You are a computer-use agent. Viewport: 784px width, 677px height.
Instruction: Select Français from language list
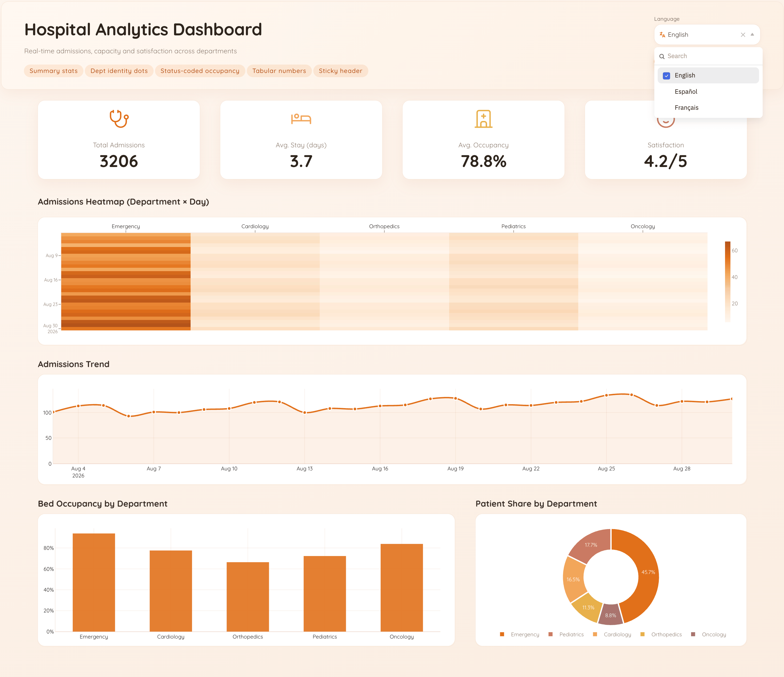click(x=708, y=108)
